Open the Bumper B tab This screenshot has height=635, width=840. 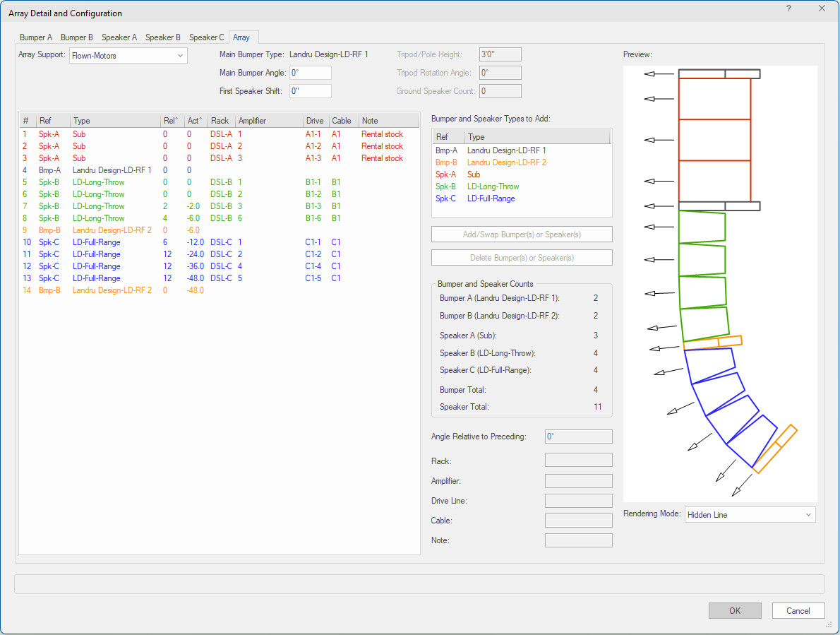pos(77,37)
